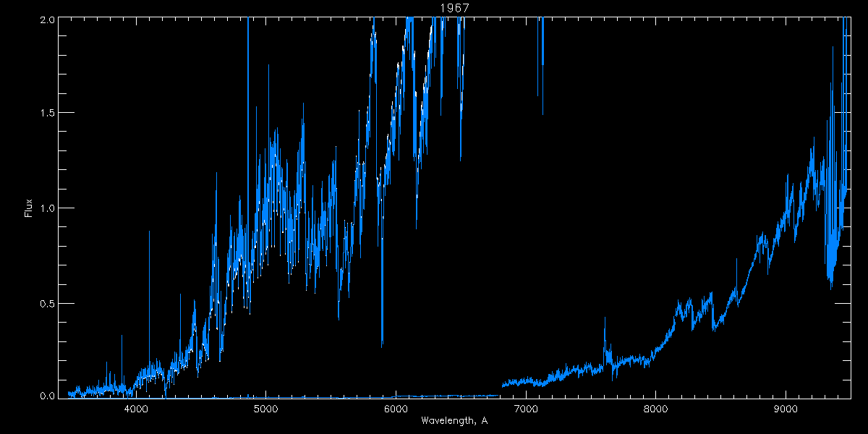Click the x-axis tick label "5000"
This screenshot has height=434, width=868.
tap(266, 408)
